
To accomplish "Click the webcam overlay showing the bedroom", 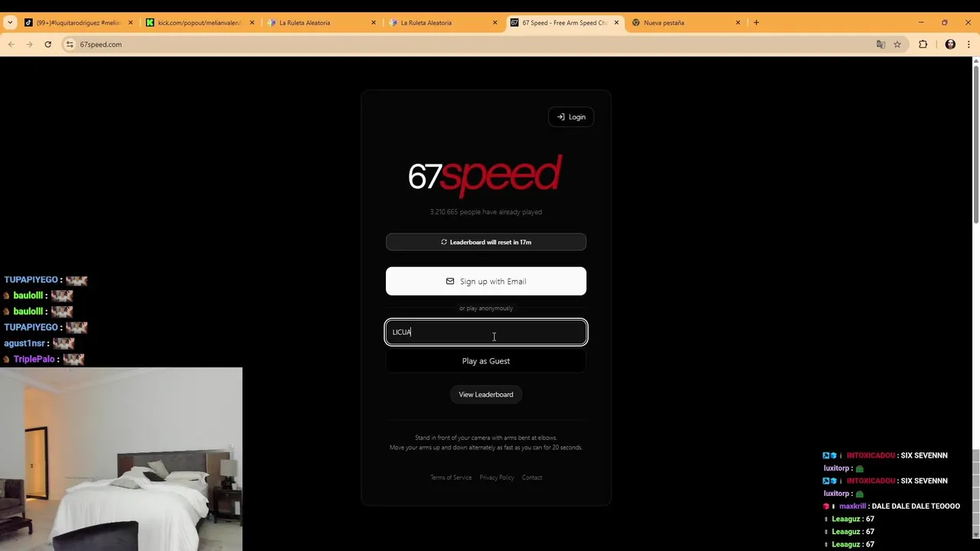I will 121,459.
